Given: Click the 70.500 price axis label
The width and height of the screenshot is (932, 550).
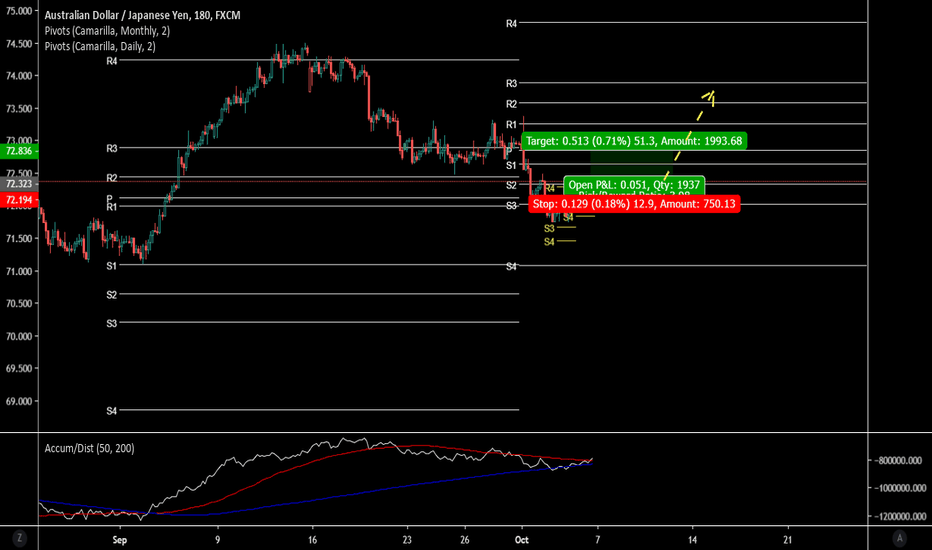Looking at the screenshot, I should point(18,303).
